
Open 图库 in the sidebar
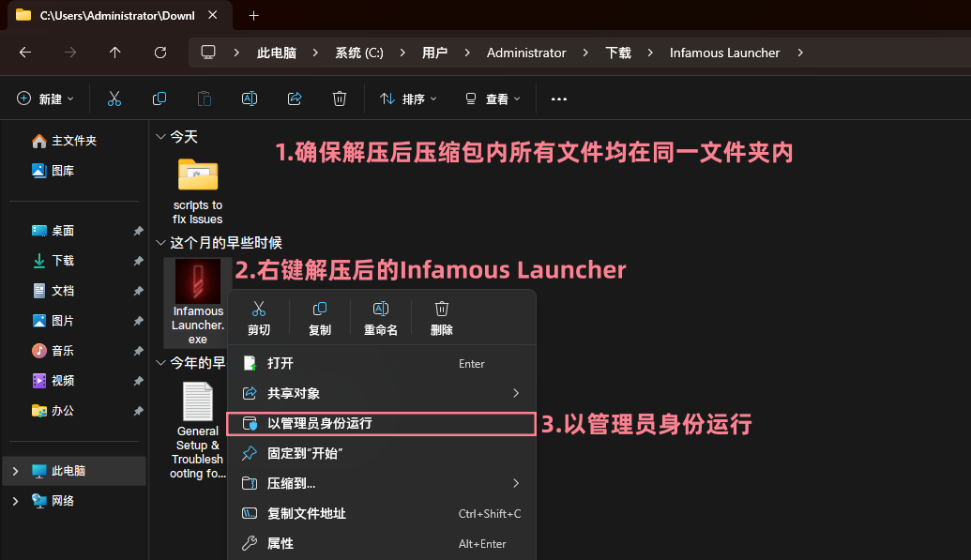tap(53, 171)
